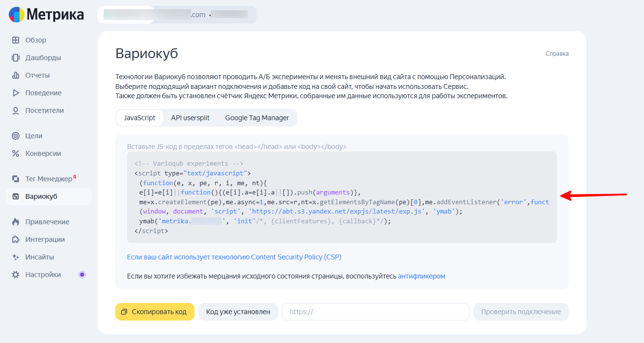Switch to API usersplit tab
This screenshot has width=644, height=343.
(190, 118)
